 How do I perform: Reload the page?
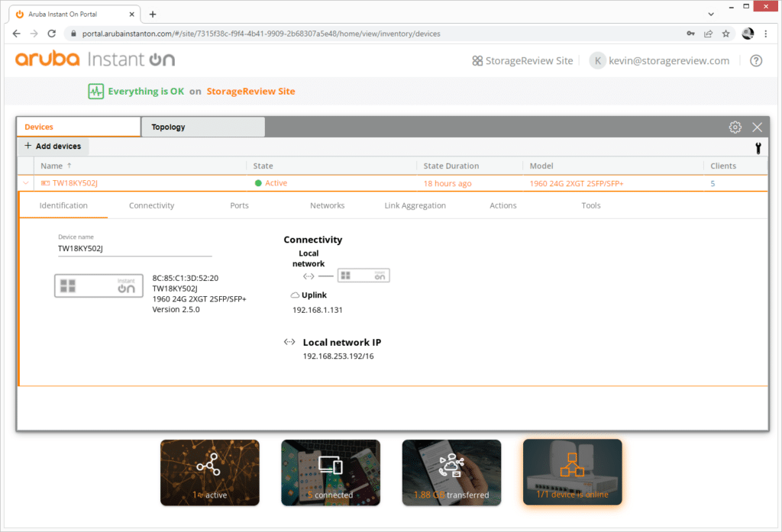click(51, 34)
